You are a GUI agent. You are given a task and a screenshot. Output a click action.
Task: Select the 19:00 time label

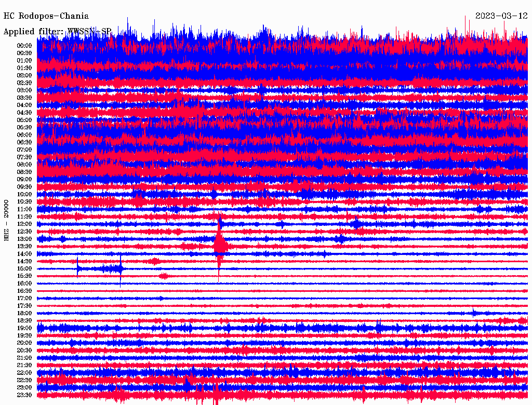point(24,328)
